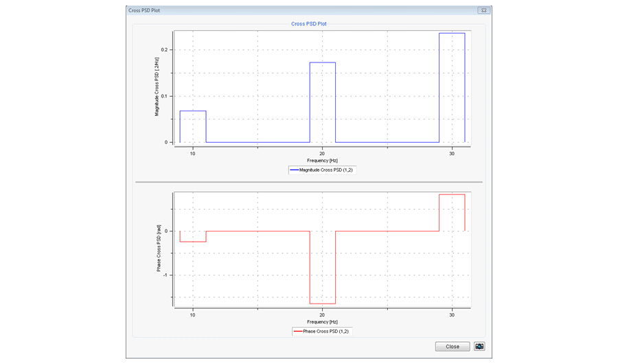Click the red line swatch in phase legend
Viewport: 618px width, 364px height.
297,331
